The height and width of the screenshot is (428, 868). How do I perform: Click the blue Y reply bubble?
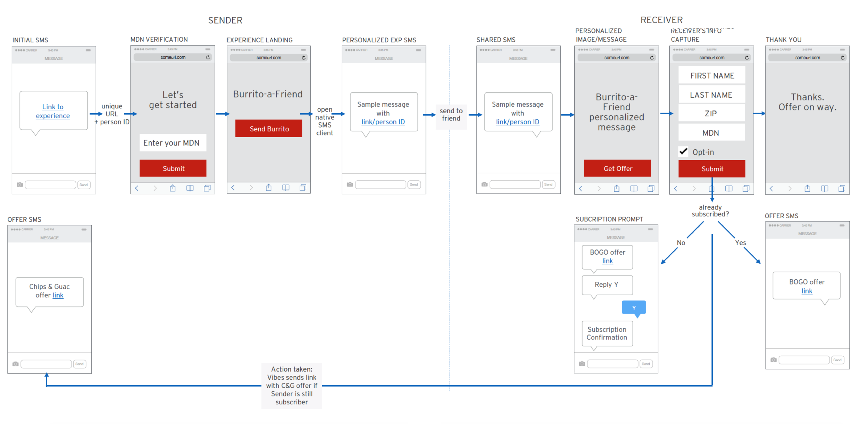tap(634, 307)
